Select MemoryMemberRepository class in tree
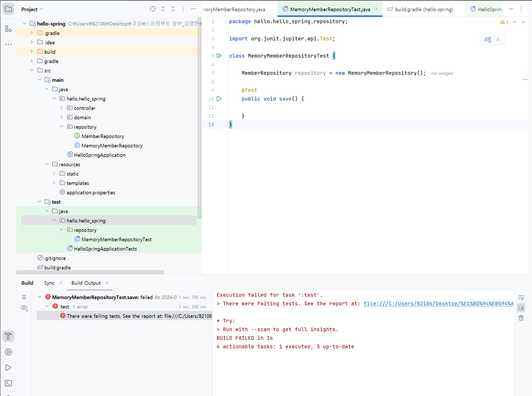532x396 pixels. point(112,146)
